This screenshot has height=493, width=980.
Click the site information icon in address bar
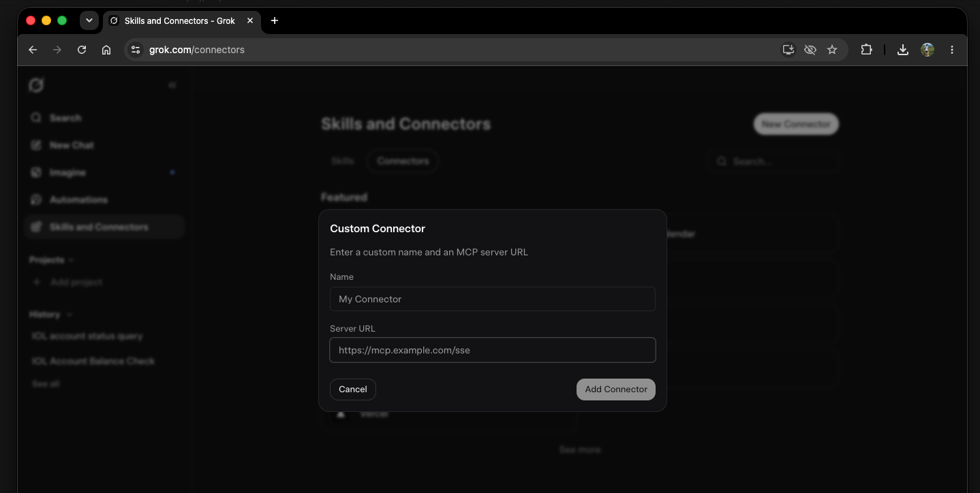click(x=136, y=50)
